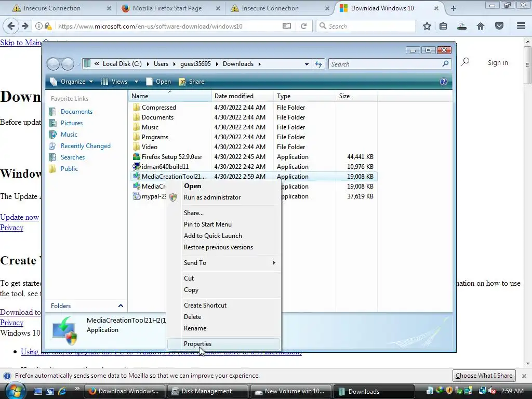Choose Run as administrator menu entry
This screenshot has height=399, width=532.
[x=212, y=197]
